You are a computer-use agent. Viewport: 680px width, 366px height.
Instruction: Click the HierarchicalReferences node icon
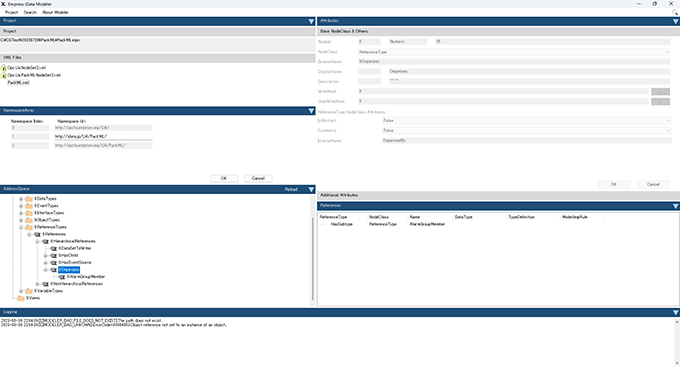tap(46, 242)
